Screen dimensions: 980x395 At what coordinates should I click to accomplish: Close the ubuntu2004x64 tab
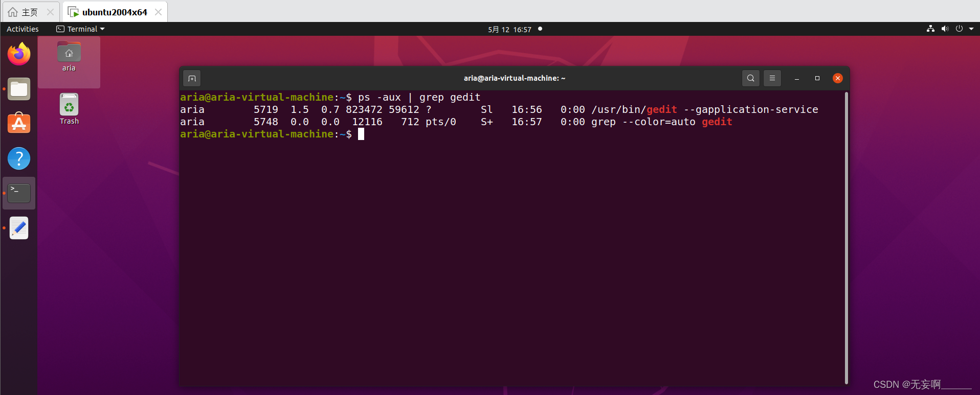point(159,12)
